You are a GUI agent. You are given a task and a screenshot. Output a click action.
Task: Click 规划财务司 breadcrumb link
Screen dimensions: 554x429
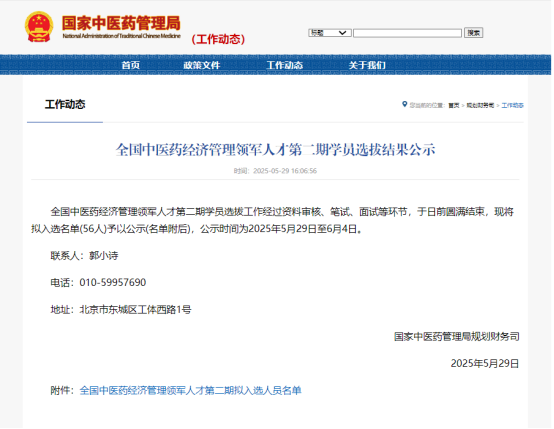tap(480, 105)
